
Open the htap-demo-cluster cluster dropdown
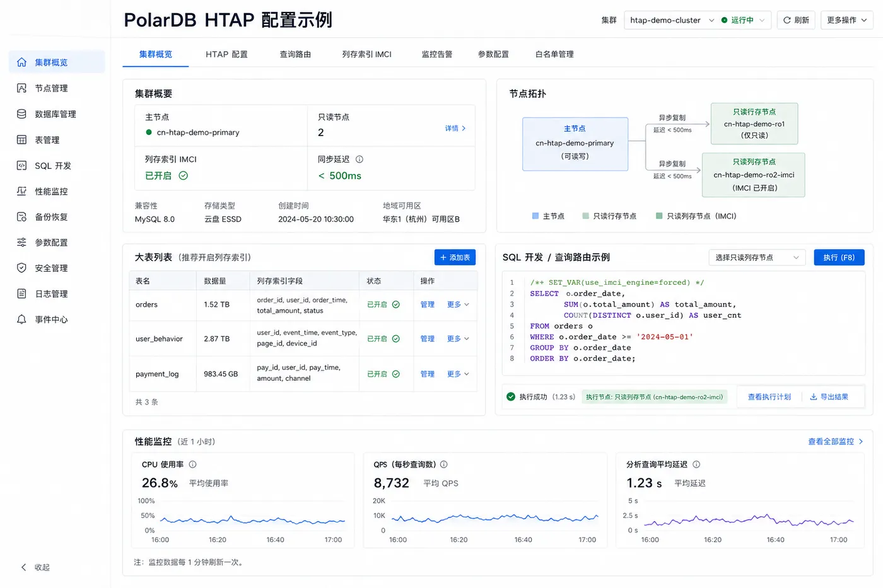pyautogui.click(x=672, y=20)
